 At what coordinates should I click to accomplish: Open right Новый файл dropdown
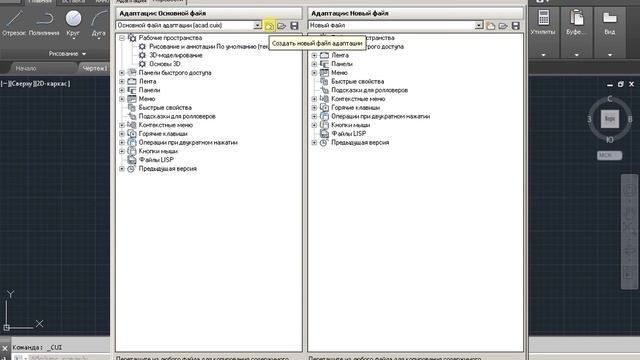[x=479, y=25]
